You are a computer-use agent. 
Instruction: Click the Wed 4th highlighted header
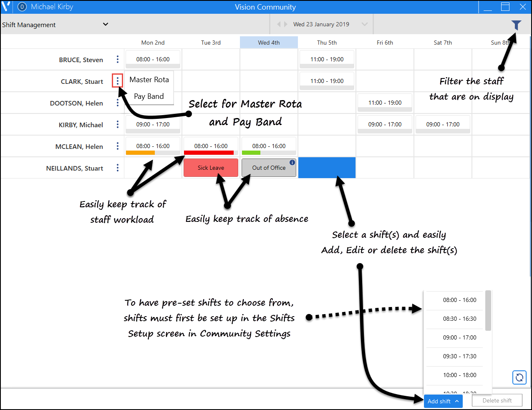click(x=269, y=43)
